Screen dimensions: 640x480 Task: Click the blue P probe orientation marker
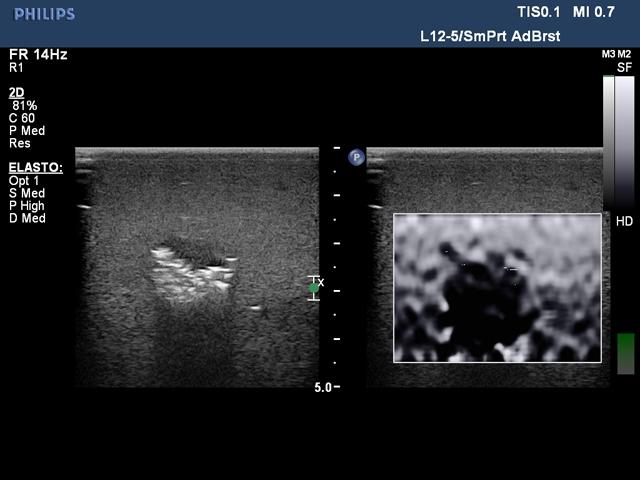click(x=355, y=157)
